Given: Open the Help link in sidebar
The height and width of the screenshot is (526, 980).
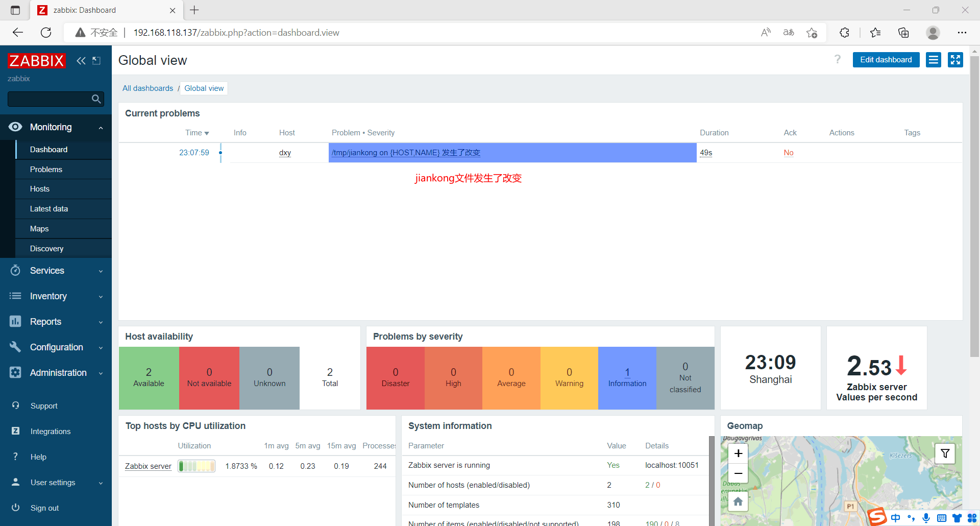Looking at the screenshot, I should coord(38,457).
